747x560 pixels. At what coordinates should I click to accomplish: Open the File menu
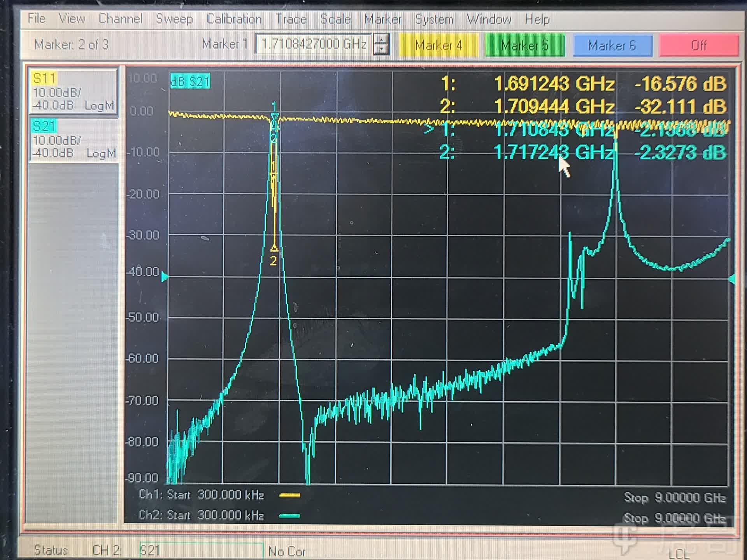(37, 19)
